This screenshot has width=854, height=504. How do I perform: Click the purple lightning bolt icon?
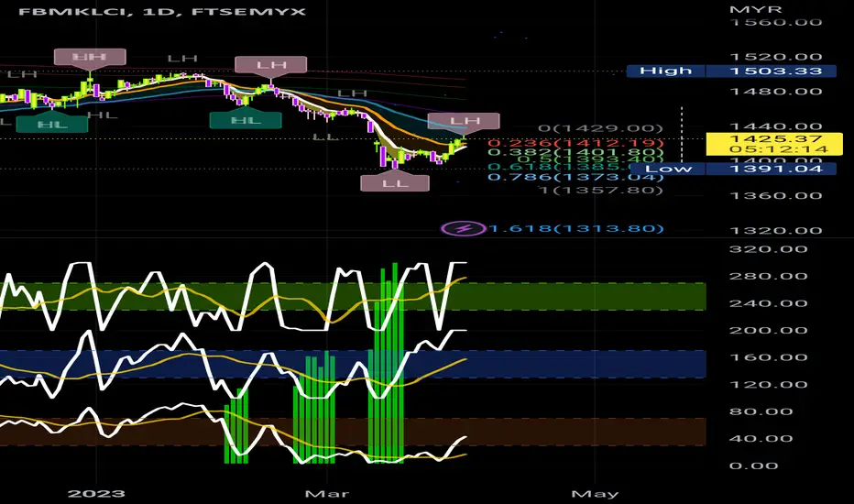(464, 228)
